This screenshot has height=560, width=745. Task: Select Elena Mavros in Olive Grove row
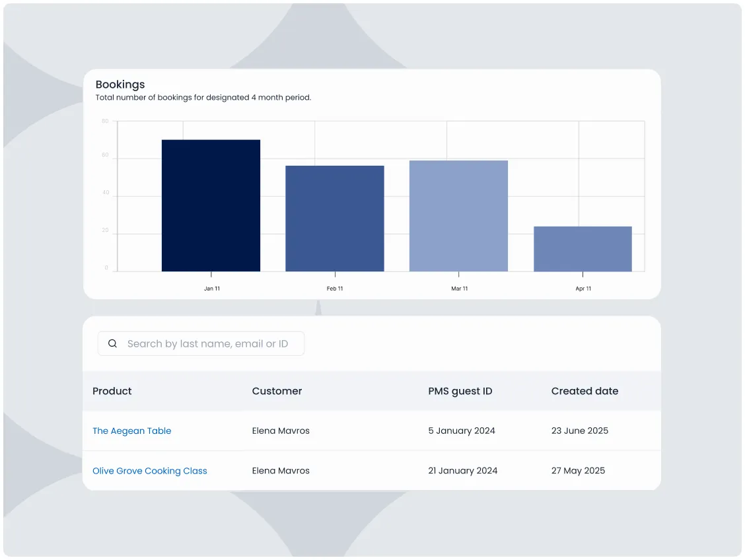point(281,471)
